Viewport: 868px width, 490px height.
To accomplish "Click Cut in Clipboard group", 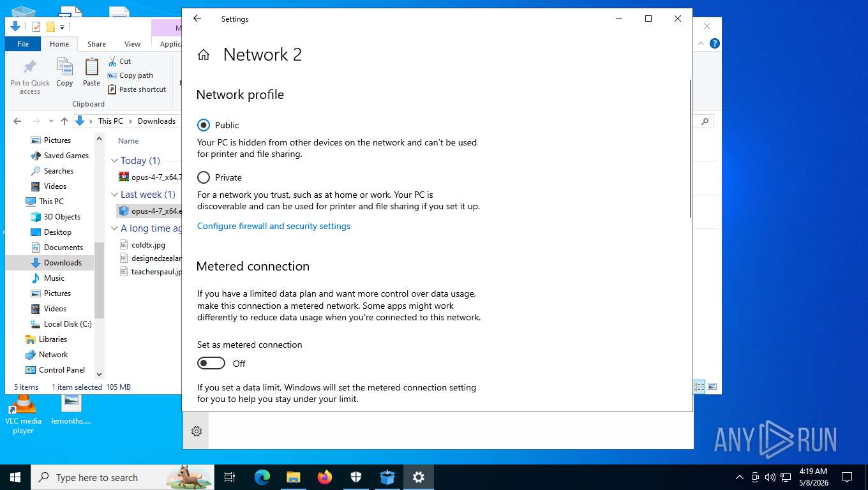I will pyautogui.click(x=119, y=61).
